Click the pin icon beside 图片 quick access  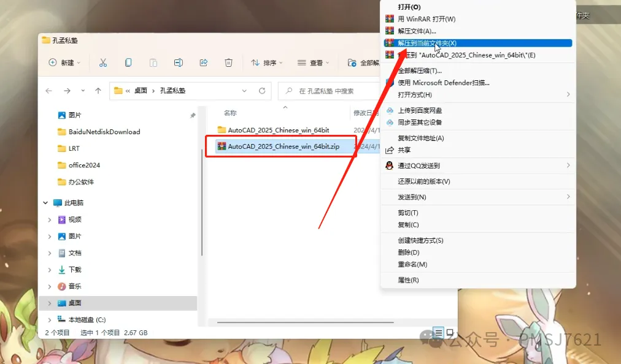[x=193, y=115]
